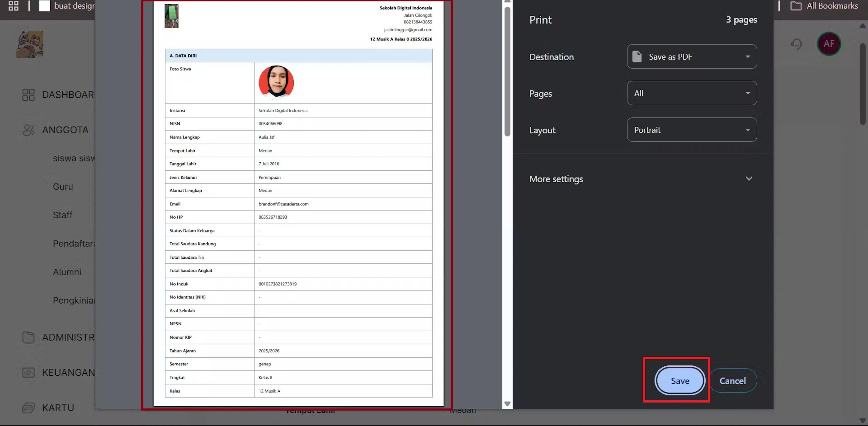Select the Pengkinian submenu item
Image resolution: width=868 pixels, height=426 pixels.
point(74,300)
